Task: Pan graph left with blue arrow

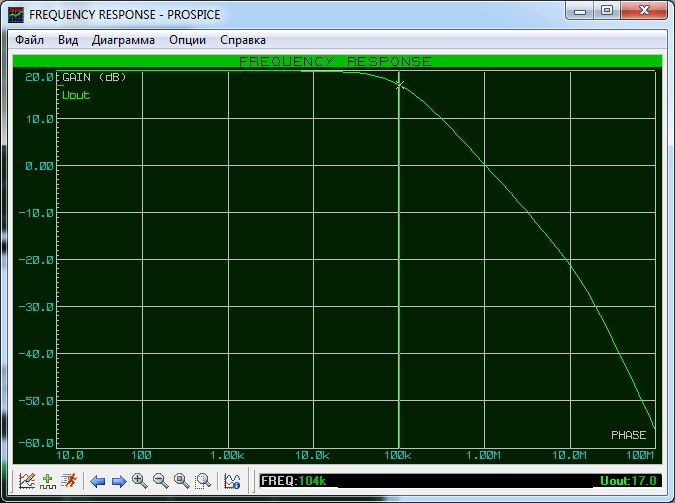Action: pos(98,481)
